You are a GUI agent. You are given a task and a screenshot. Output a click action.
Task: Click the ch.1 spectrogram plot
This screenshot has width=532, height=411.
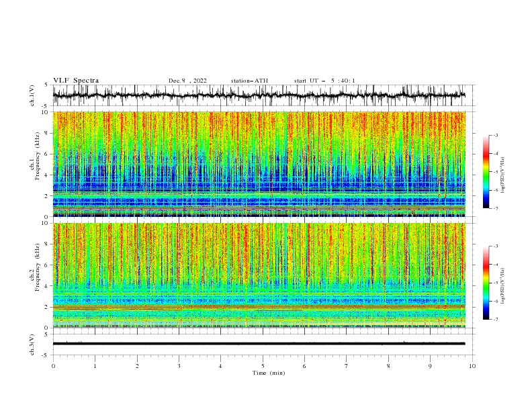pos(259,164)
